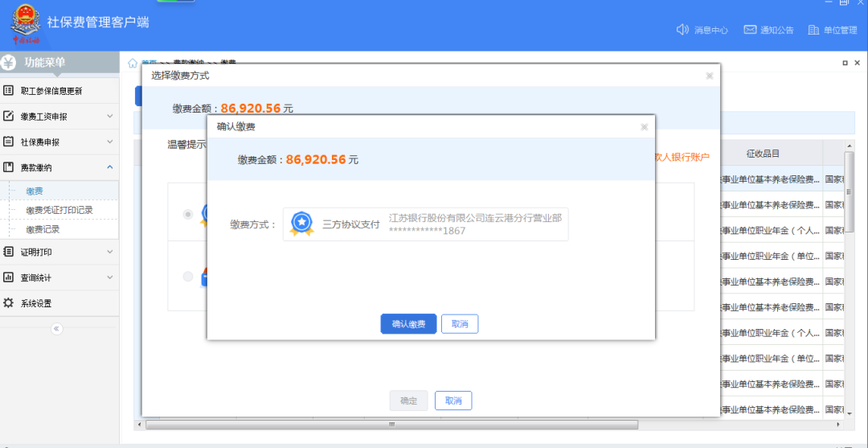Select the second payment method radio button
This screenshot has width=868, height=448.
click(x=188, y=276)
